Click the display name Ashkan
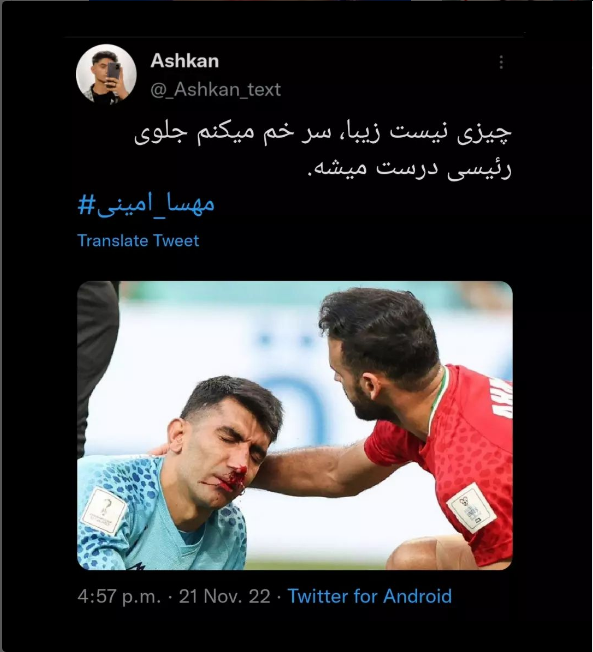Screen dimensions: 593x652 [185, 61]
